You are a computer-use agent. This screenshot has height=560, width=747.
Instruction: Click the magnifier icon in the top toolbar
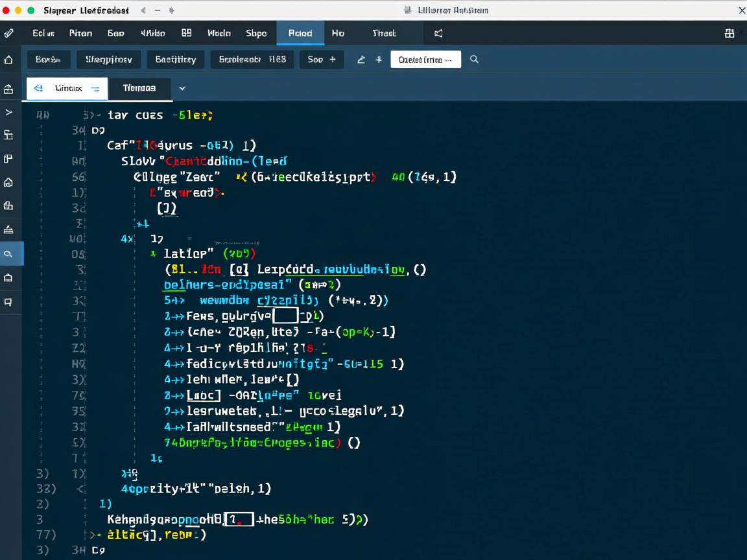click(x=474, y=60)
